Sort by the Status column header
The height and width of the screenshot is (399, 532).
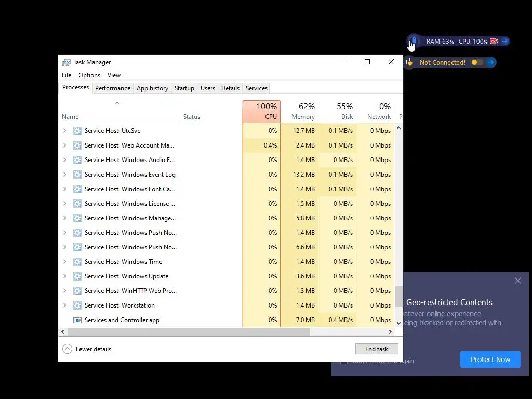pyautogui.click(x=211, y=111)
